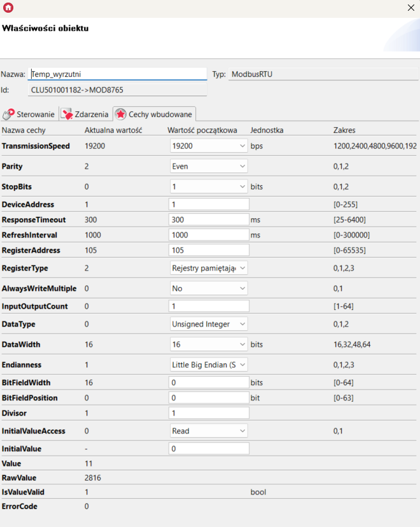Screen dimensions: 420x527
Task: Expand the StopBits dropdown
Action: point(209,187)
